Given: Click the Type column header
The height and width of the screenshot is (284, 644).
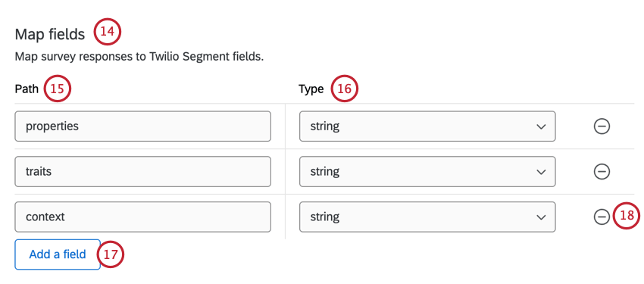Looking at the screenshot, I should coord(311,89).
